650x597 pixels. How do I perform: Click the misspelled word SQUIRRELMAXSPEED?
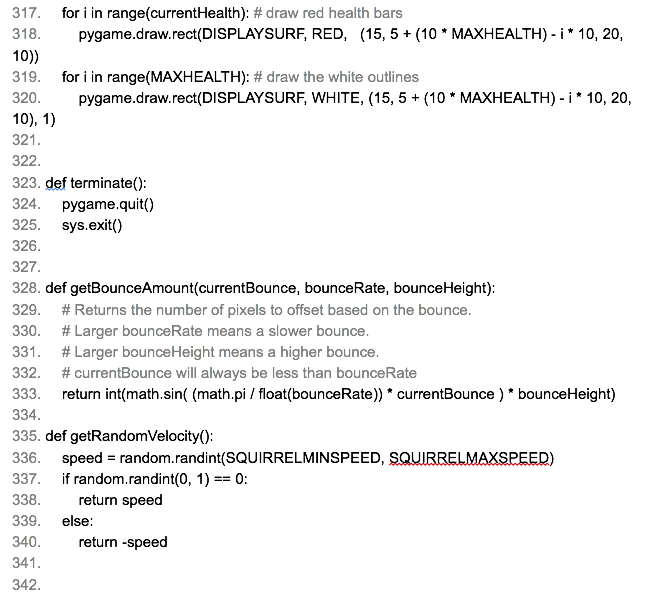click(x=469, y=458)
